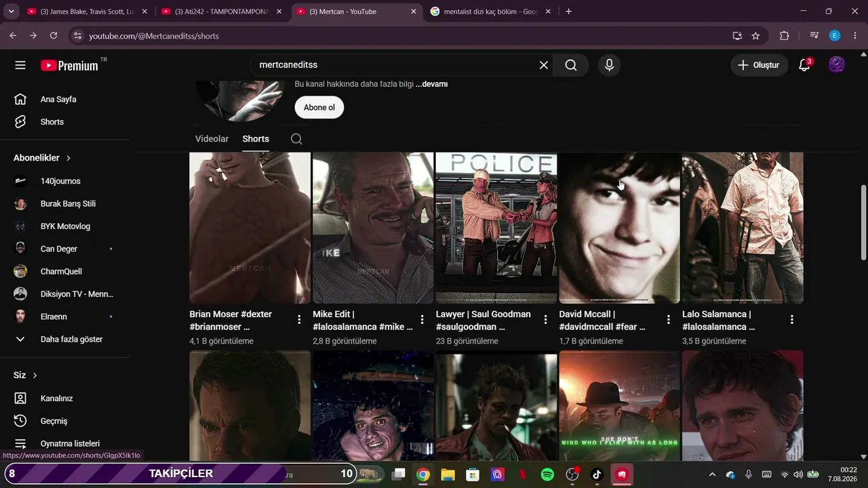Viewport: 868px width, 488px height.
Task: Open the Chrome tab search dropdown
Action: point(11,12)
